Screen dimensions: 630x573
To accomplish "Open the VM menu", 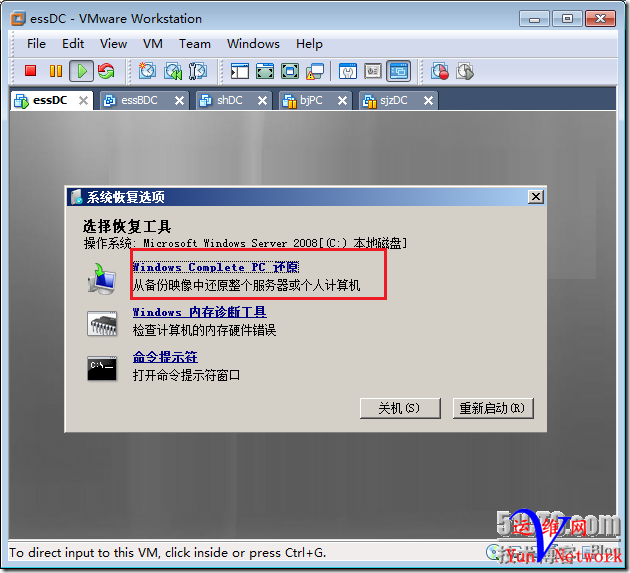I will click(153, 43).
